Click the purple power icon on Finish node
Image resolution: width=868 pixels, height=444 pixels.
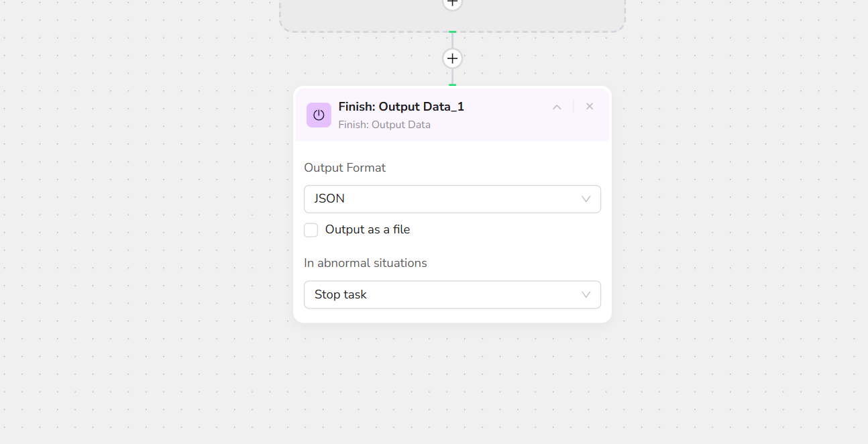319,115
